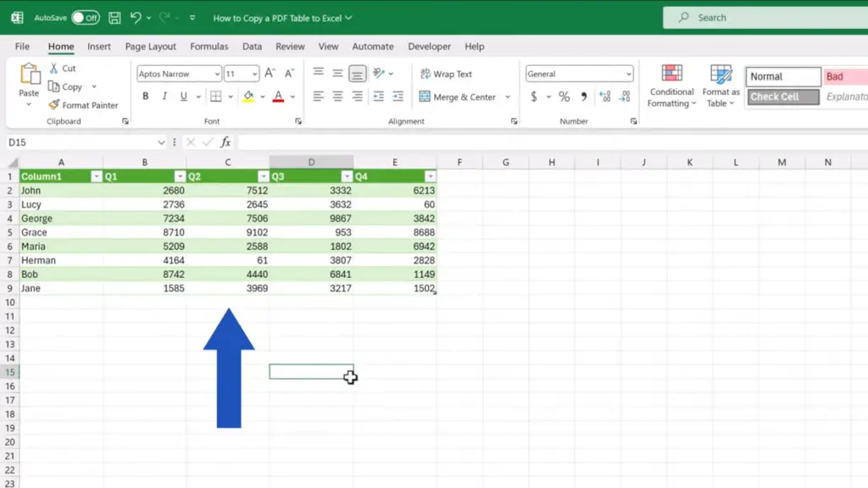Toggle Bottom Align button
Screen dimensions: 868x488
(x=358, y=73)
